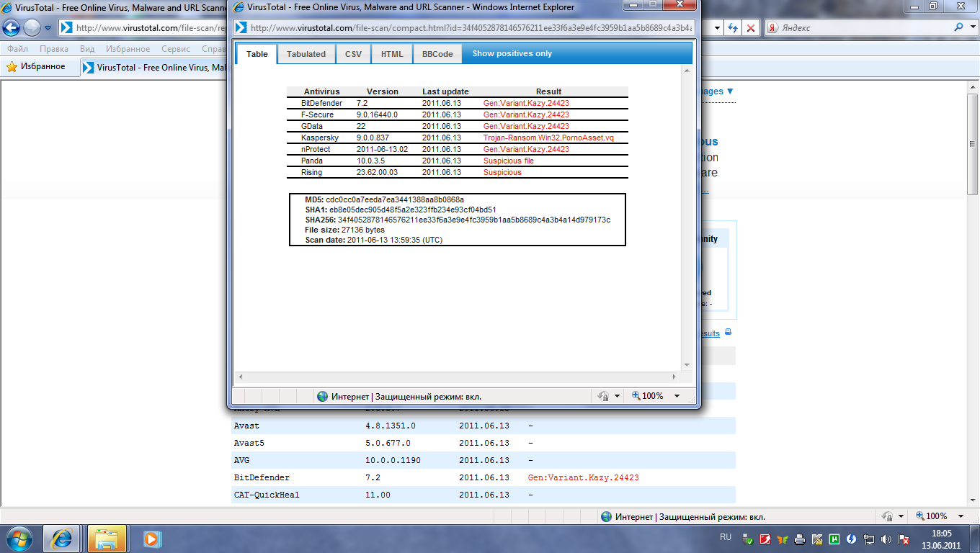Click the VirusTotal site icon in popup address bar
This screenshot has width=980, height=553.
[241, 28]
